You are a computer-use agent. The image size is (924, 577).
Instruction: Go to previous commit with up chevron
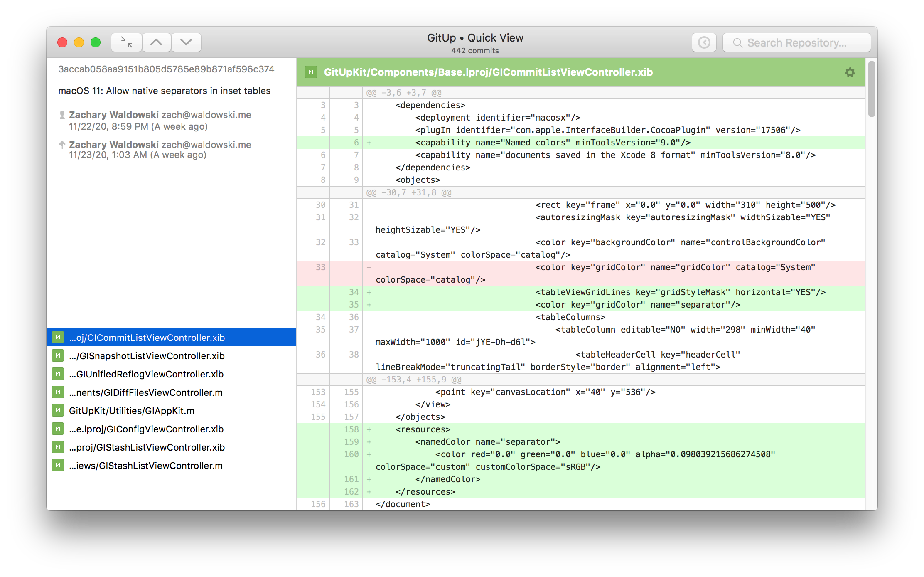[x=156, y=42]
